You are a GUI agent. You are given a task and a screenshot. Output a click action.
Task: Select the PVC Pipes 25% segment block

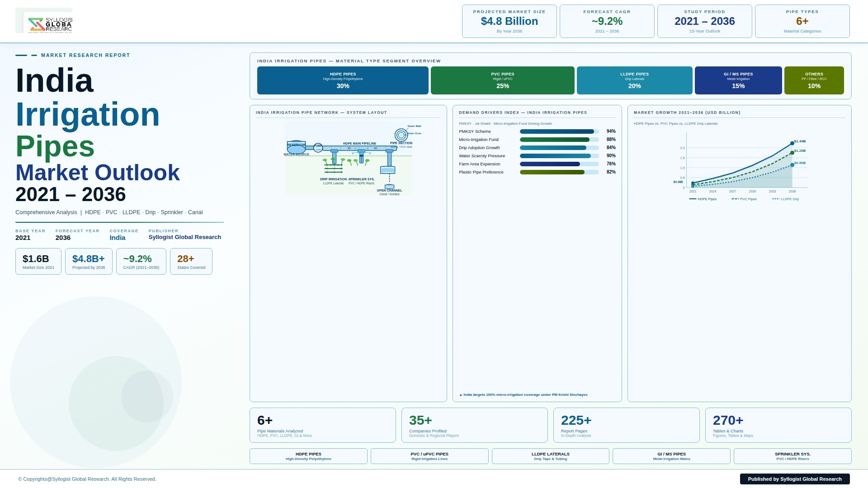coord(503,80)
